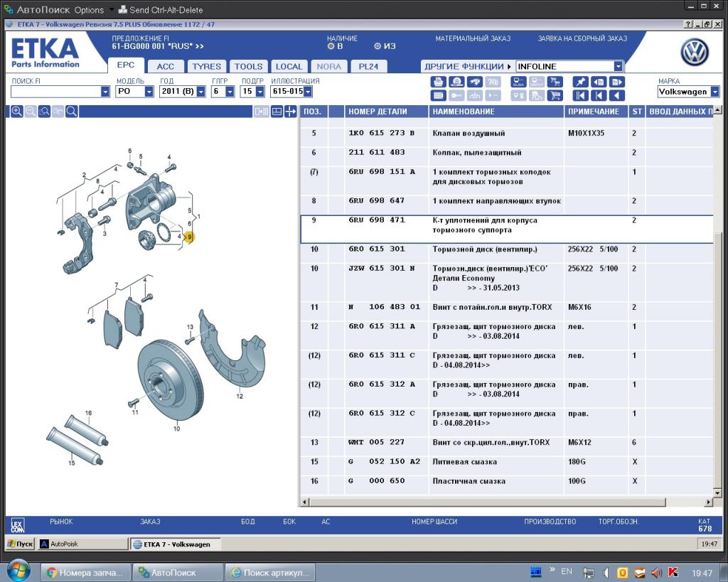Select the LOCAL tab
728x582 pixels.
click(x=289, y=66)
